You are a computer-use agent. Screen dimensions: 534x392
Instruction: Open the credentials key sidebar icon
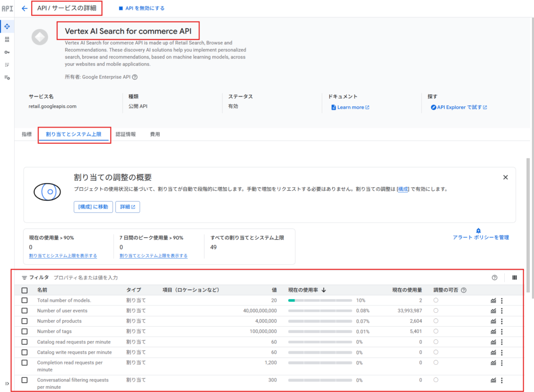pos(7,52)
